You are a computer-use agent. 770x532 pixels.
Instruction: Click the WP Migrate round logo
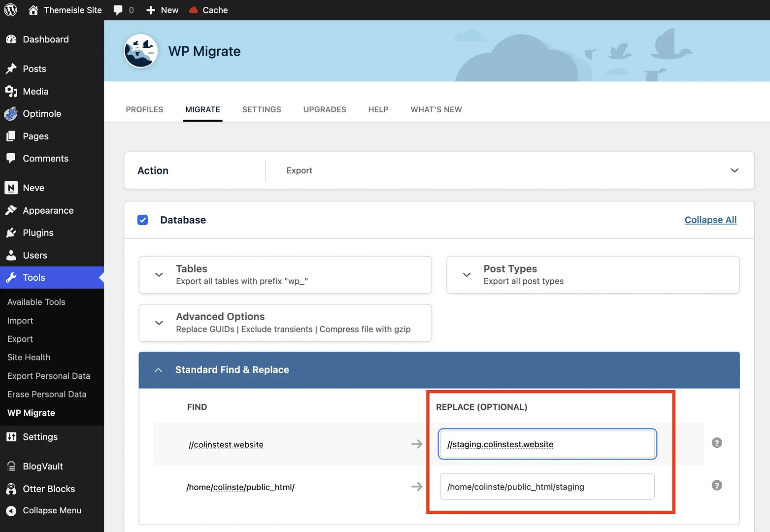(x=140, y=51)
